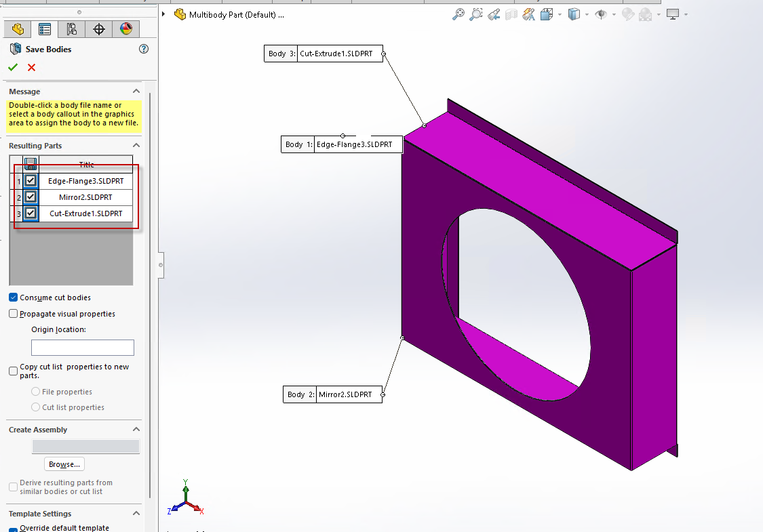The image size is (763, 532).
Task: Open the View Orientation cube tool
Action: [547, 14]
